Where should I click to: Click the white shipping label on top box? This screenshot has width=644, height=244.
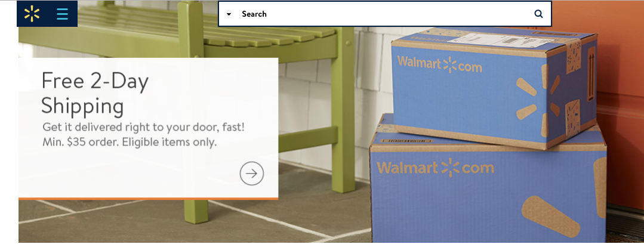[501, 40]
